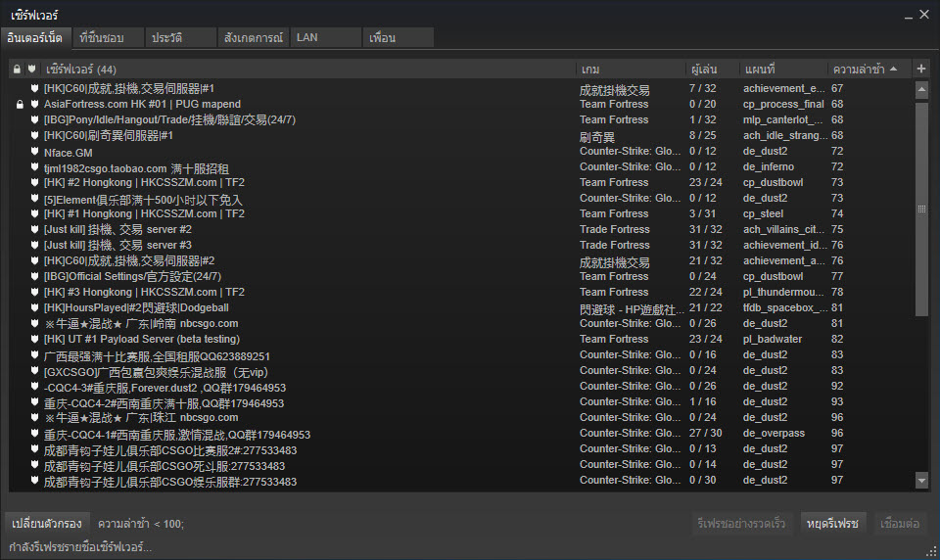
Task: Click the plus add-column button
Action: [x=921, y=69]
